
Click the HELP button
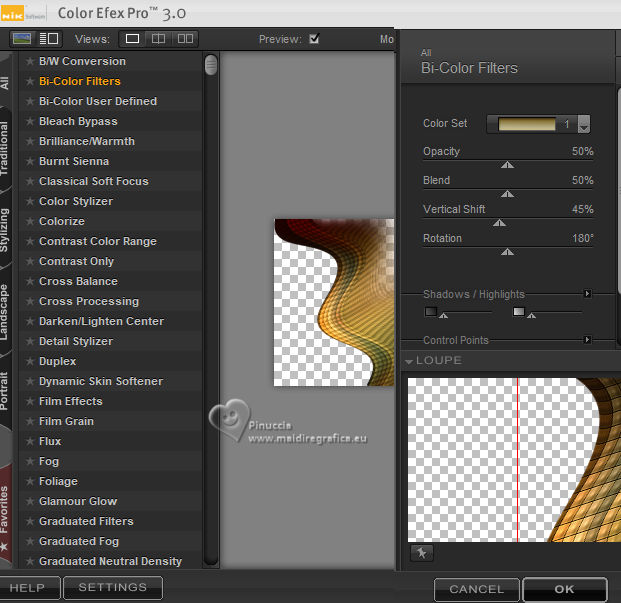pyautogui.click(x=29, y=588)
